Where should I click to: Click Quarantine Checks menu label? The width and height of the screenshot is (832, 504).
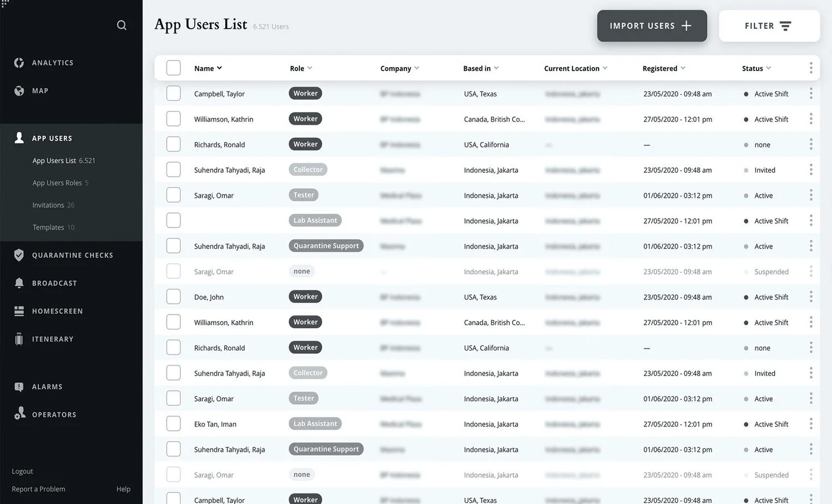pos(73,255)
